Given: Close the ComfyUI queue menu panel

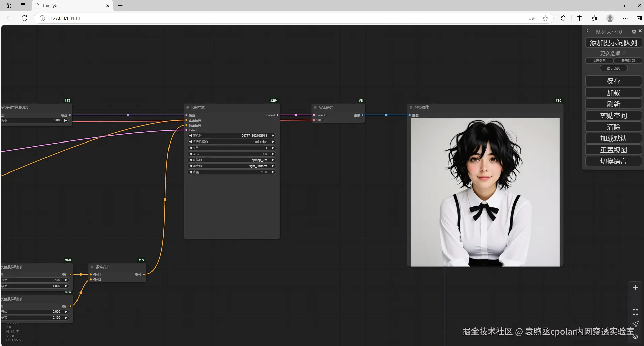Looking at the screenshot, I should tap(640, 31).
